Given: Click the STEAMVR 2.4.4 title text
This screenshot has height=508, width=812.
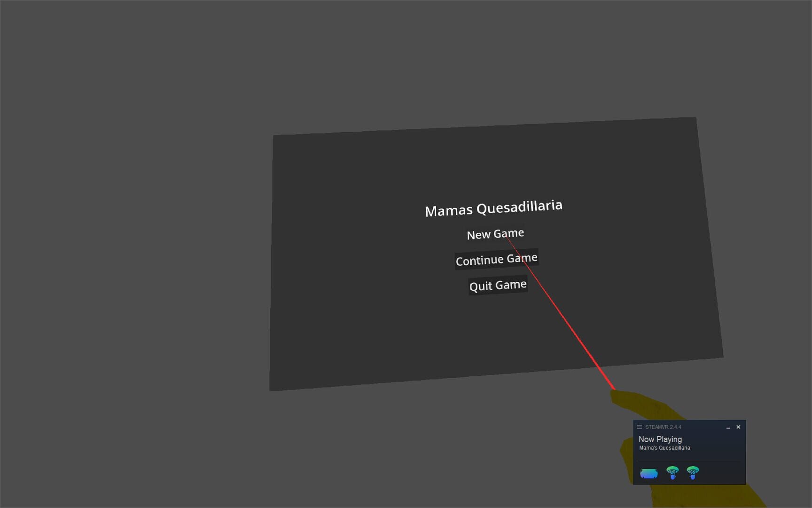Looking at the screenshot, I should click(663, 427).
